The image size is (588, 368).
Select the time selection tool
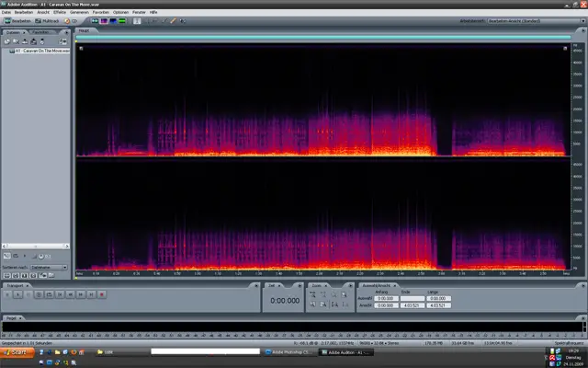coord(137,21)
